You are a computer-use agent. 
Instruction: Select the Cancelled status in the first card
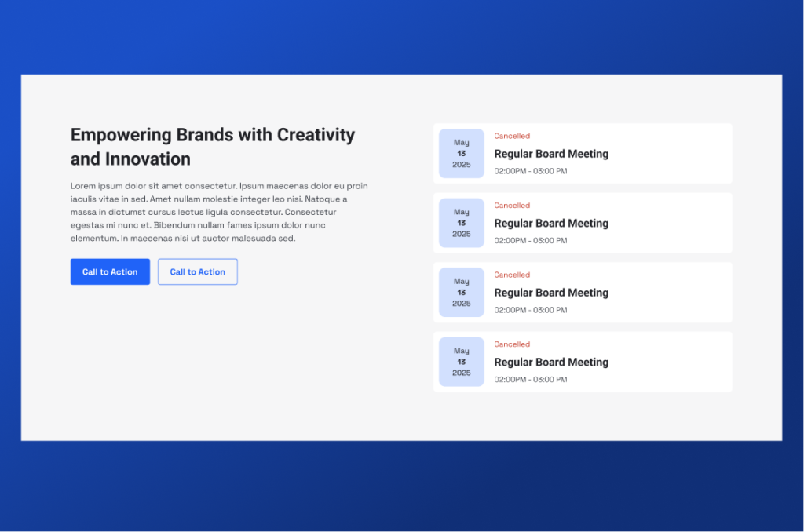(512, 137)
